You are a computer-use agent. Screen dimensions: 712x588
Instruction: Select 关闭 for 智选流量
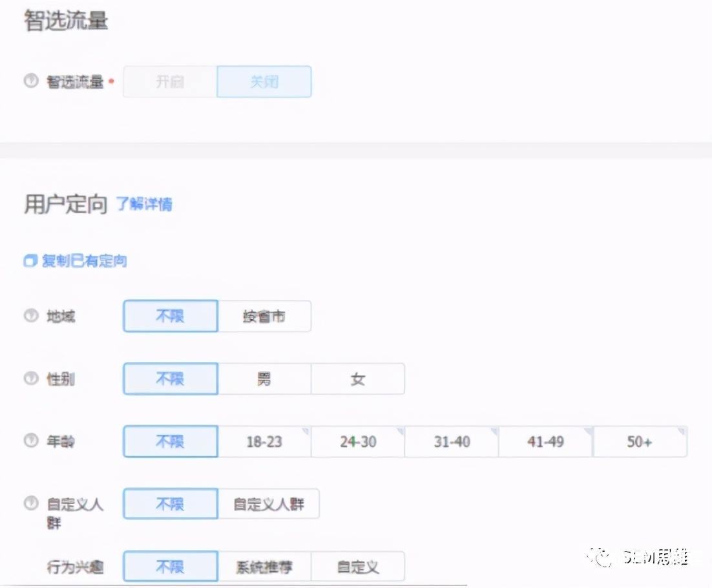coord(264,81)
